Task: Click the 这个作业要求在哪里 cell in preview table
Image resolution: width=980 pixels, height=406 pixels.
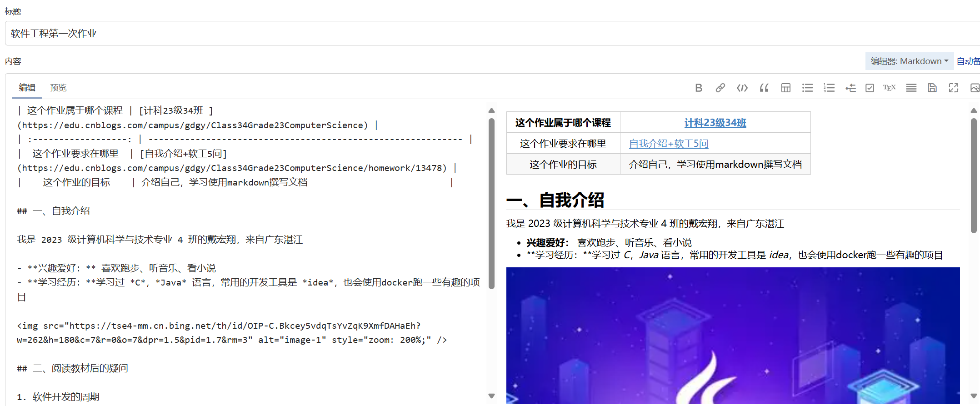Action: (x=563, y=144)
